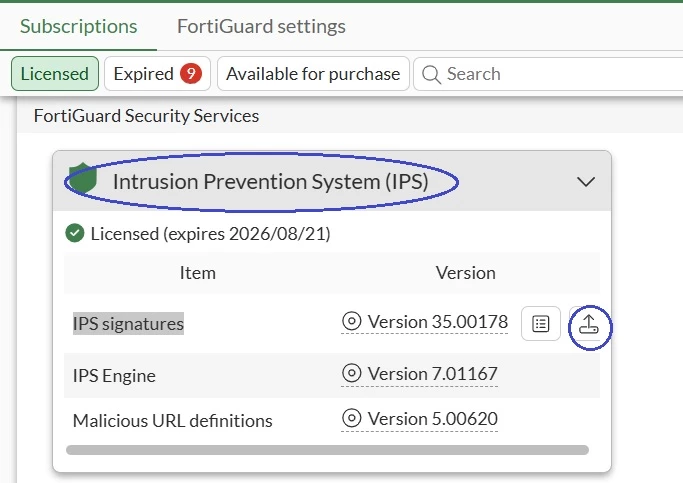Click status icon beside Version 5.00620
This screenshot has height=483, width=683.
pos(352,418)
